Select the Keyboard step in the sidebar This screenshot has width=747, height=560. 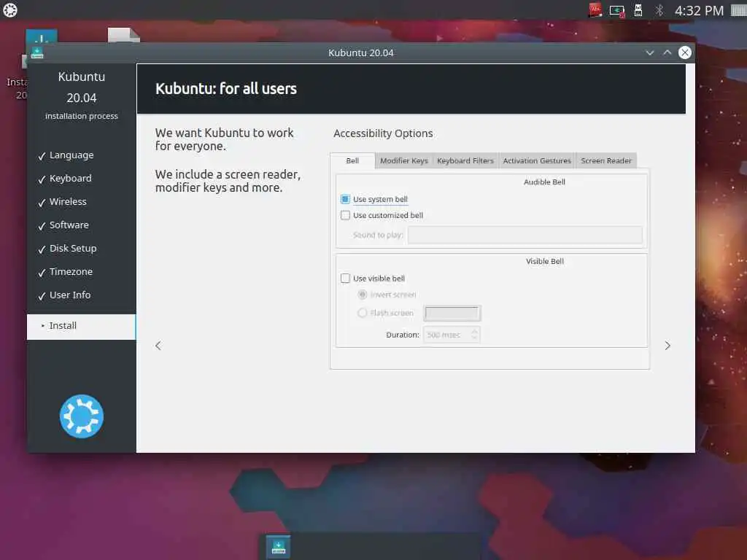(x=71, y=179)
